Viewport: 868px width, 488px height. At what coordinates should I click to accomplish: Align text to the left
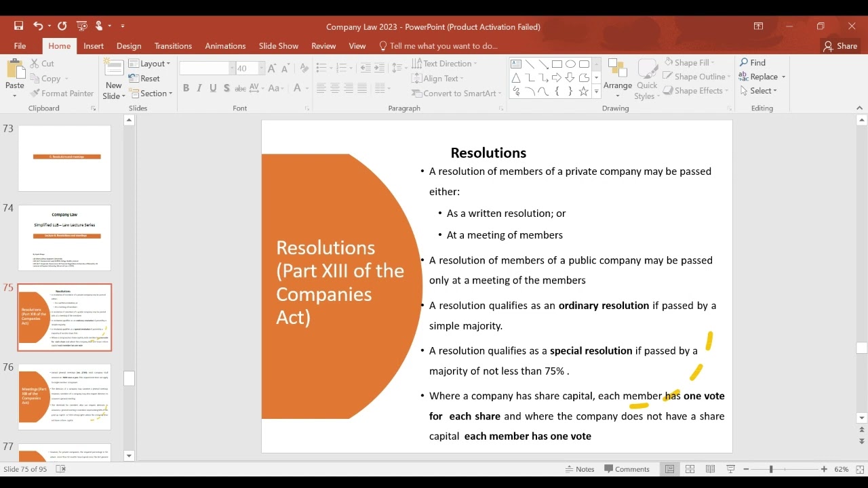tap(321, 88)
